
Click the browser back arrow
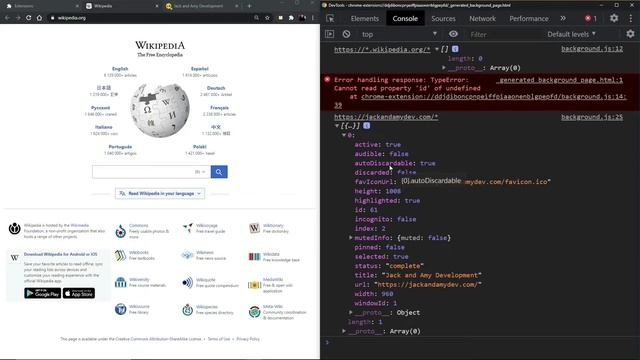pyautogui.click(x=7, y=18)
